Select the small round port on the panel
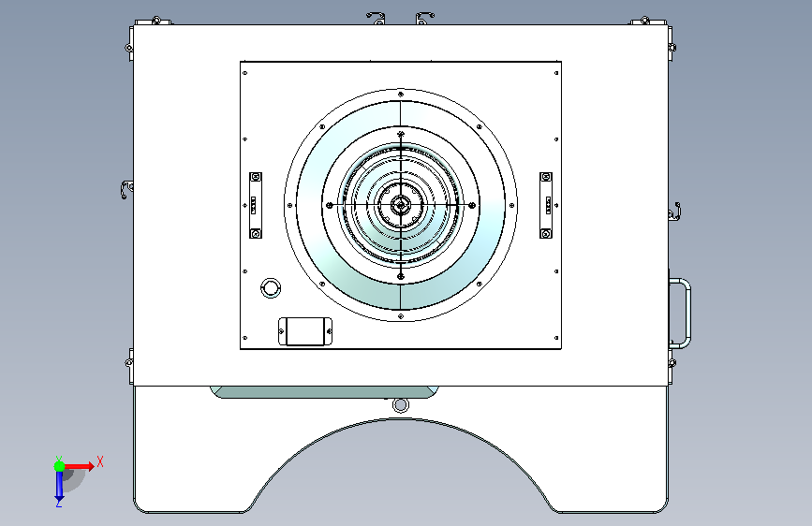This screenshot has width=812, height=526. tap(271, 288)
